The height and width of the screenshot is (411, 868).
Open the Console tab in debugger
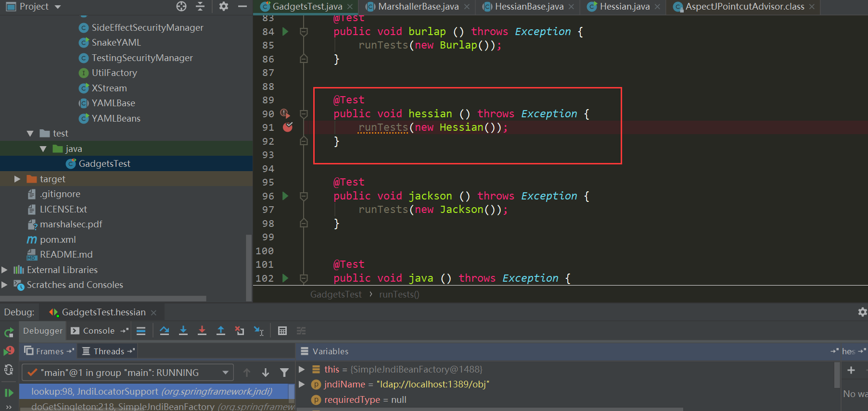[99, 331]
